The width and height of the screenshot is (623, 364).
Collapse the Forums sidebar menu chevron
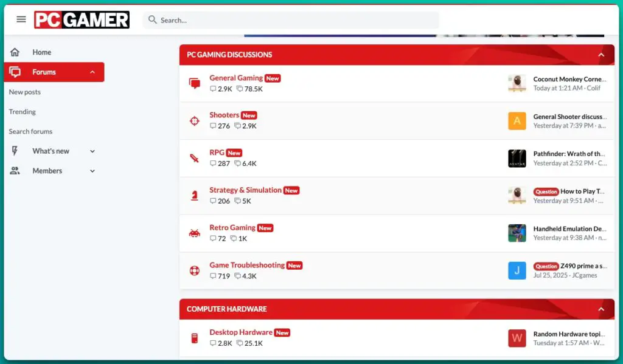(92, 72)
